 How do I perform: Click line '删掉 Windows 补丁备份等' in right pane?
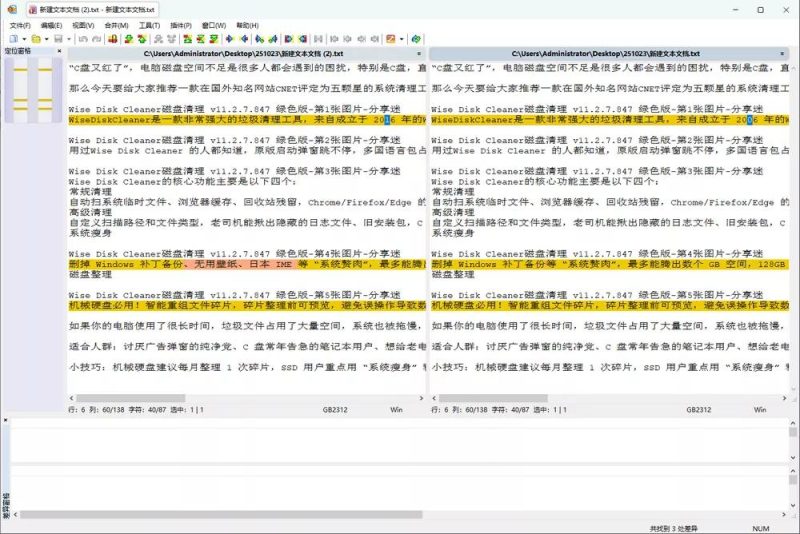coord(610,264)
